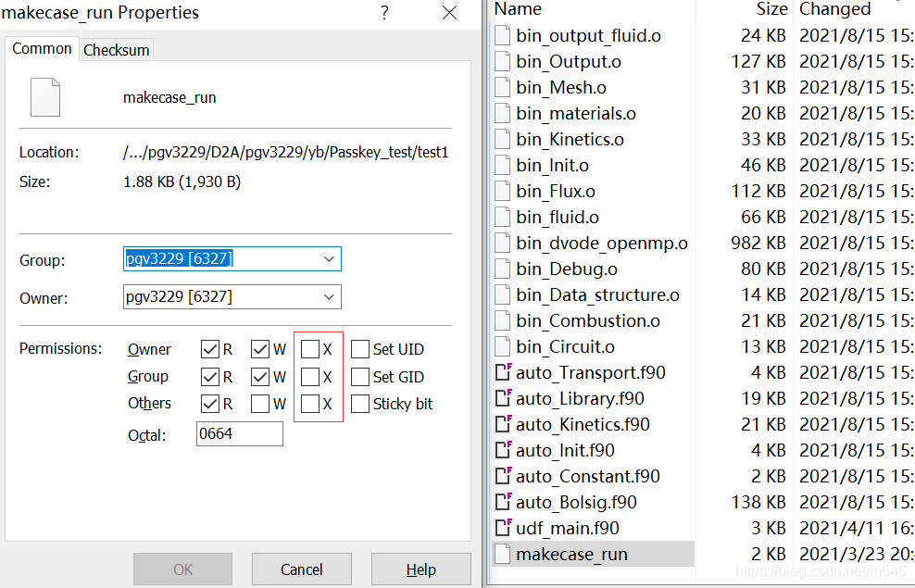Enable the Set UID checkbox
This screenshot has height=588, width=915.
(360, 349)
